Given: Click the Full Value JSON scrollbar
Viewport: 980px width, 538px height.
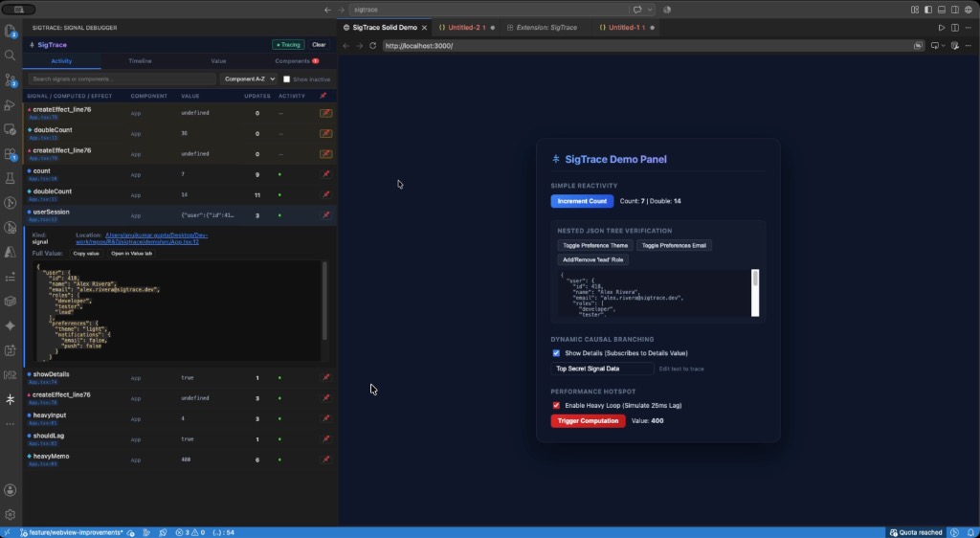Looking at the screenshot, I should point(324,310).
